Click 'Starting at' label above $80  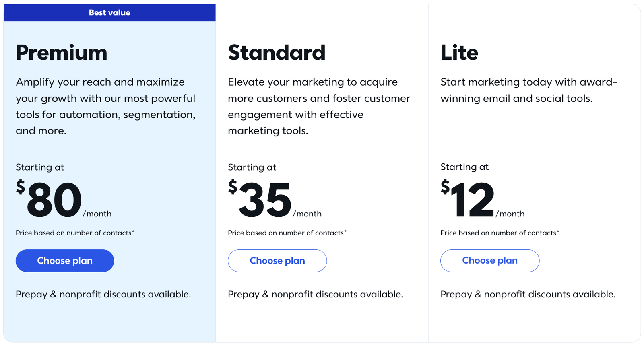point(40,167)
